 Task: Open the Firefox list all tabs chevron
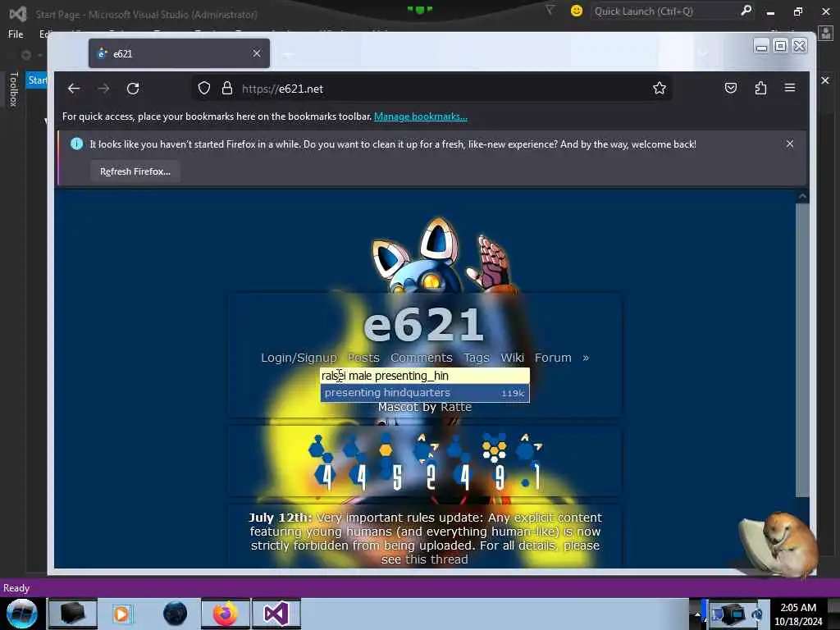coord(703,53)
